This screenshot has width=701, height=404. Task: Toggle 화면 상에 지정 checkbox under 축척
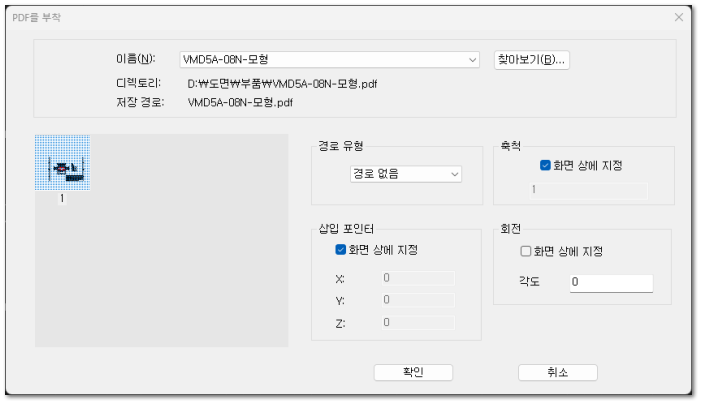click(x=545, y=165)
